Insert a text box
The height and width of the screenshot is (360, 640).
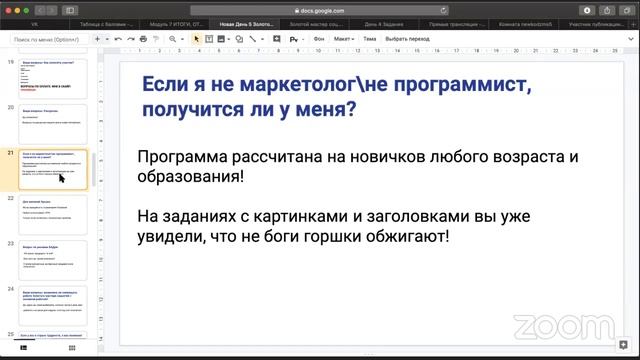[x=209, y=39]
